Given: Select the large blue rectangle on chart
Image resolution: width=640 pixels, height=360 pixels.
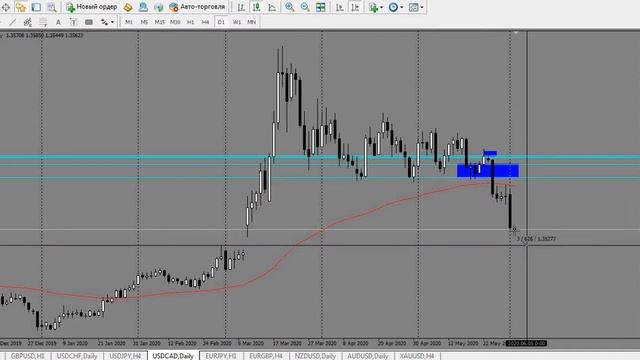Looking at the screenshot, I should coord(488,171).
